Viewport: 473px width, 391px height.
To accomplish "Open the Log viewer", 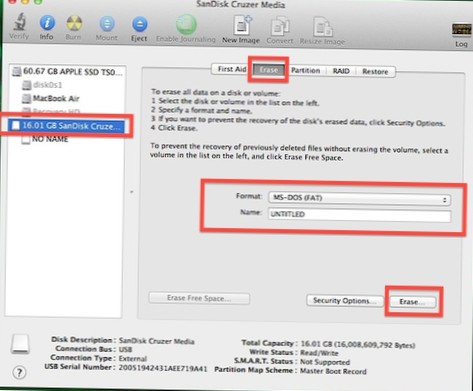I will click(461, 30).
